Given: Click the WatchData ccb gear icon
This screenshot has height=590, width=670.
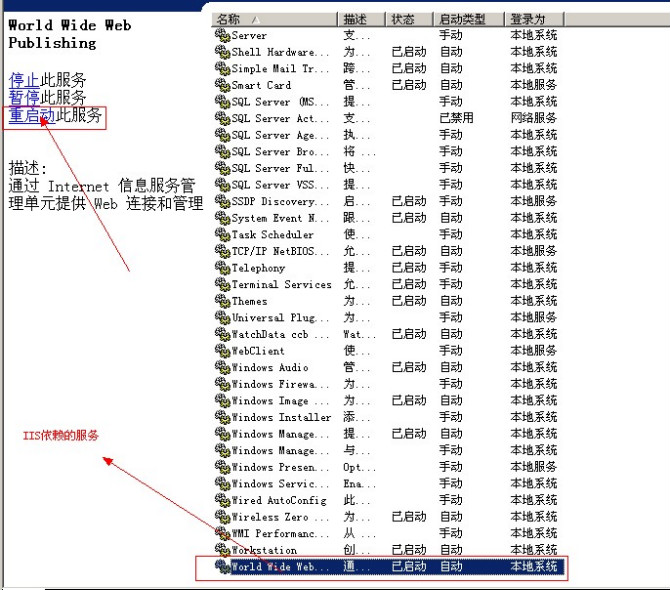Looking at the screenshot, I should click(222, 334).
